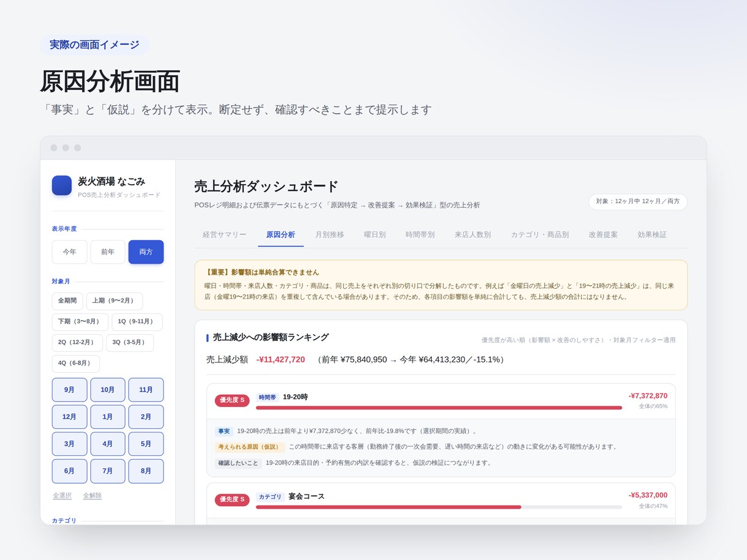Choose the 4Q（6-8月） quarter preset

coord(76,364)
